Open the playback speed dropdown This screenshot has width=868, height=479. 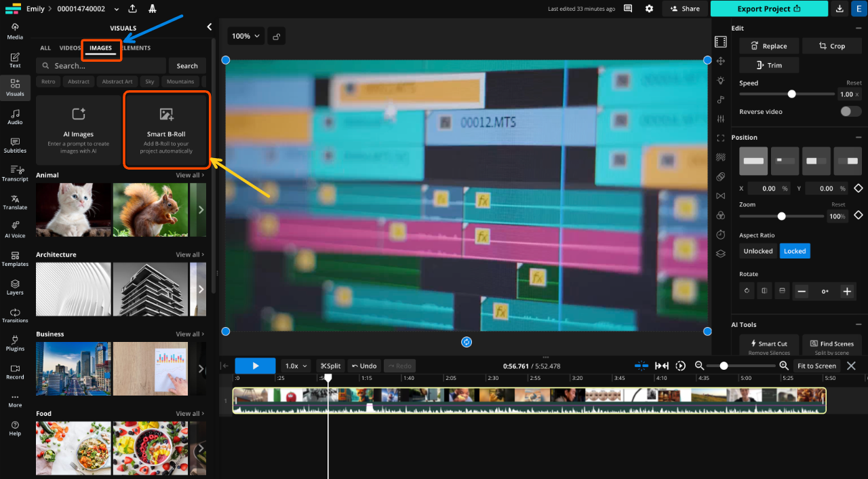pos(296,366)
